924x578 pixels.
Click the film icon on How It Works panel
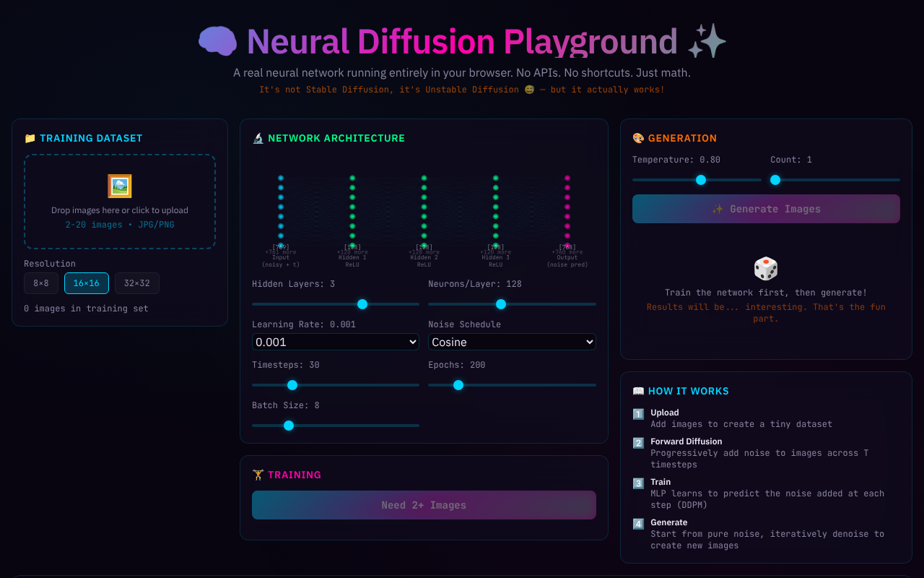(638, 390)
